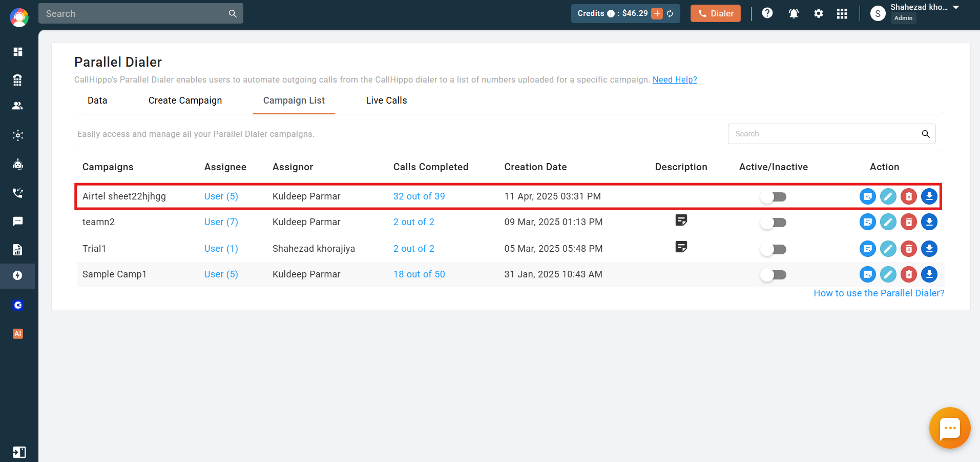This screenshot has height=462, width=980.
Task: Download the Trial1 campaign report
Action: coord(929,249)
